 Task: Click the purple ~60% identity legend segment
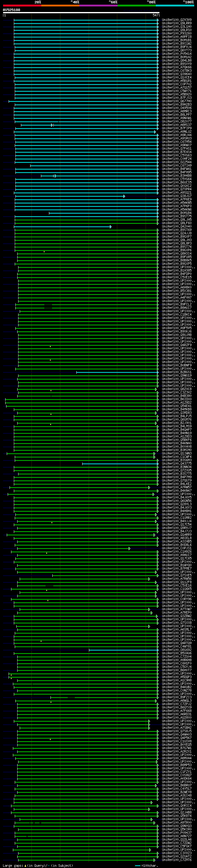tap(99, 6)
